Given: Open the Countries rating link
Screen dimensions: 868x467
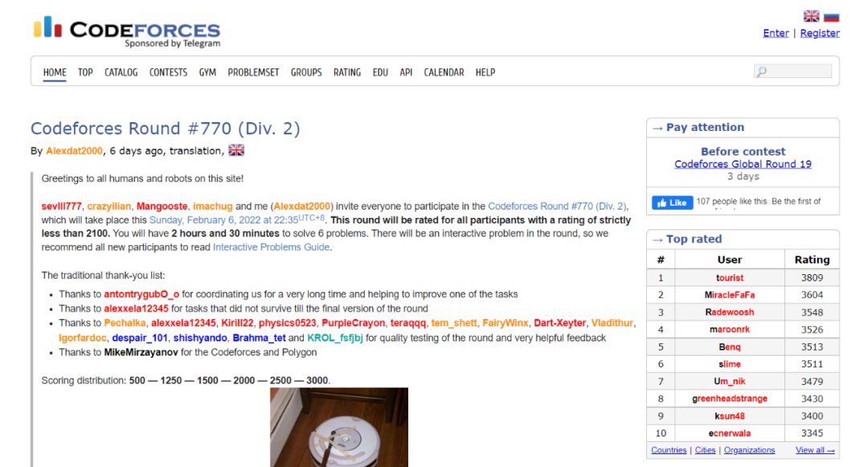Looking at the screenshot, I should coord(669,450).
